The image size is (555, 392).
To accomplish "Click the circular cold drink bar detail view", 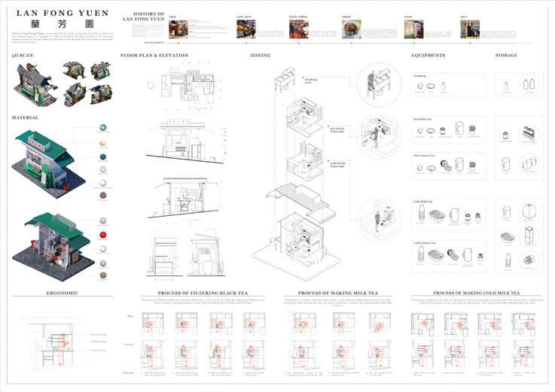I will coord(379,220).
